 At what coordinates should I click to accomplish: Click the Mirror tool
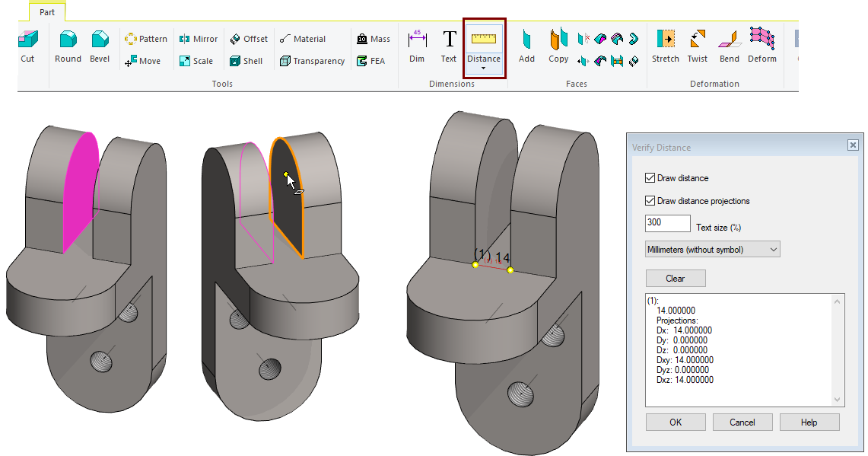[x=198, y=39]
